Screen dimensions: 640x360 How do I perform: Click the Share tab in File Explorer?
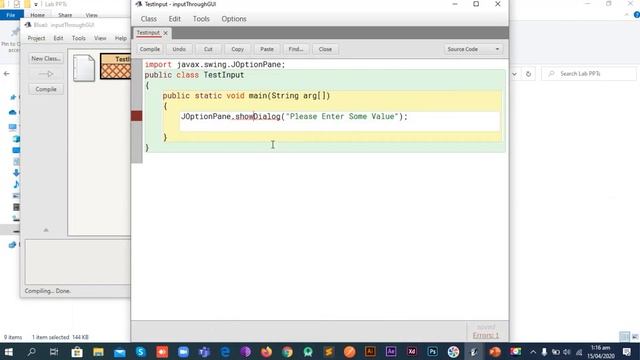tap(65, 15)
